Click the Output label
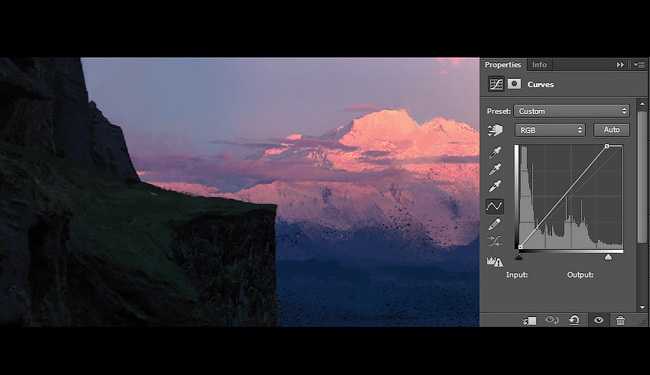 click(580, 275)
